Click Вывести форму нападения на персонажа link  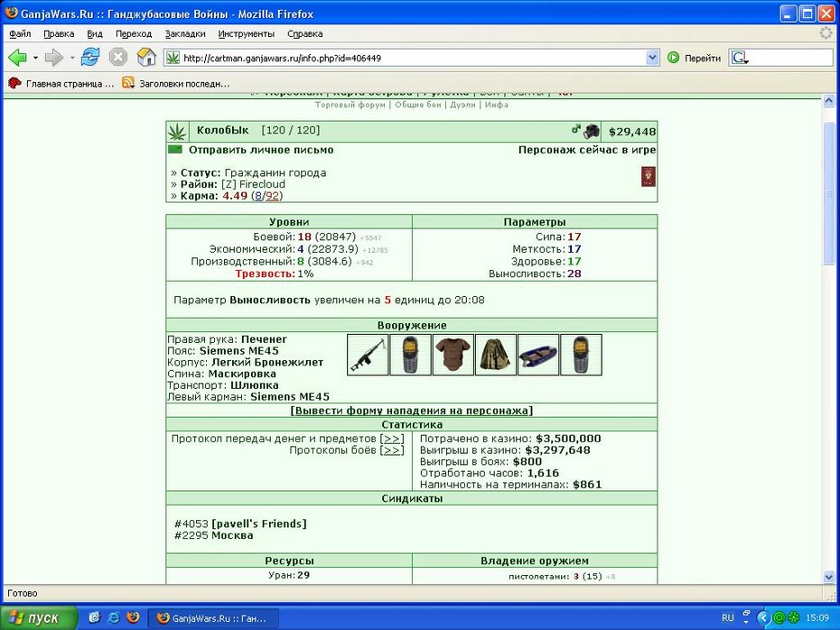412,411
